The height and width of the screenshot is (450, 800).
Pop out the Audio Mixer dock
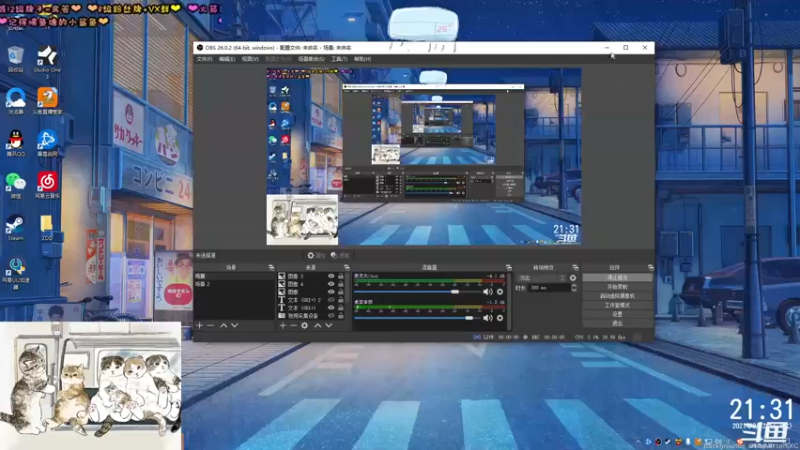tap(509, 267)
